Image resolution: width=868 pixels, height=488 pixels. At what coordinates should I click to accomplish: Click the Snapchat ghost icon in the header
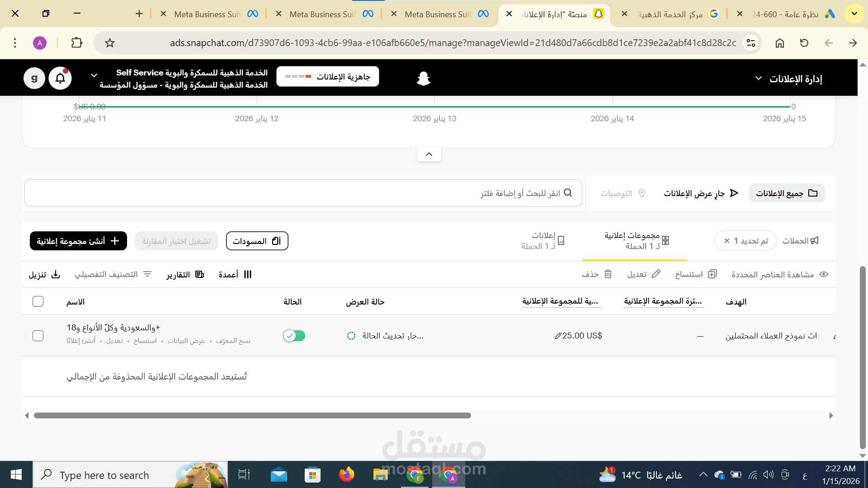(x=423, y=77)
